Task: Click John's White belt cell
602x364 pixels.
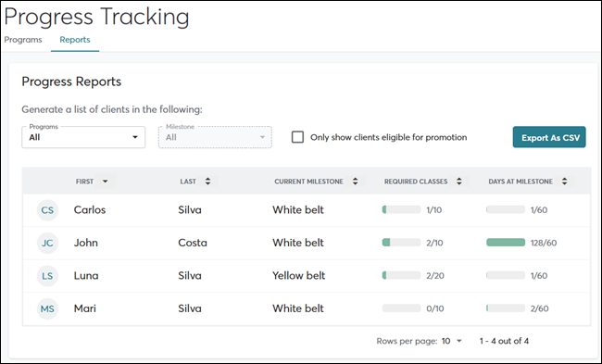Action: point(298,243)
